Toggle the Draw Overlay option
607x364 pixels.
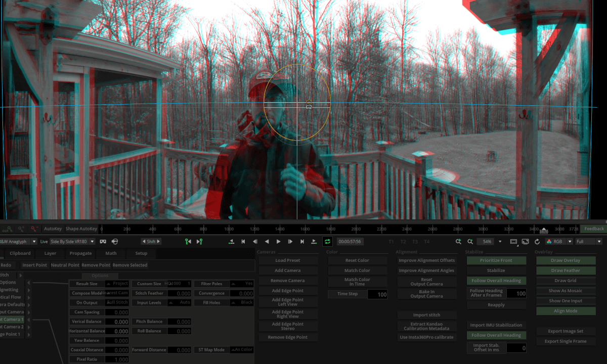click(566, 260)
